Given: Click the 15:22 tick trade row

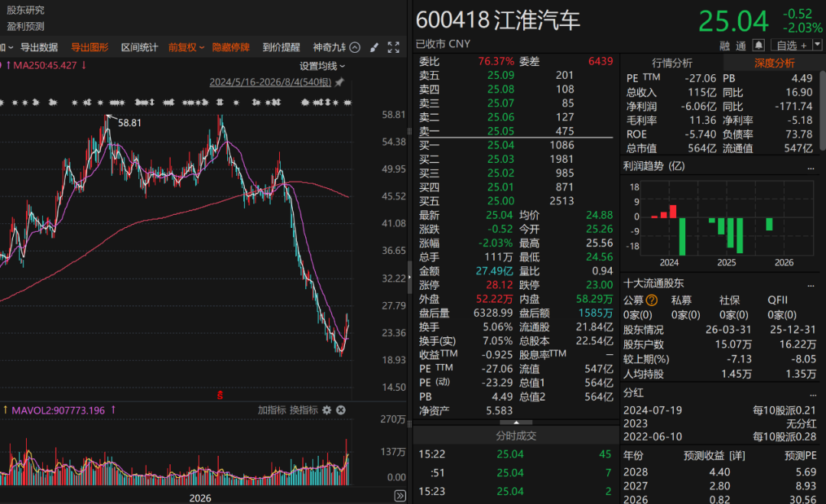Looking at the screenshot, I should (515, 454).
